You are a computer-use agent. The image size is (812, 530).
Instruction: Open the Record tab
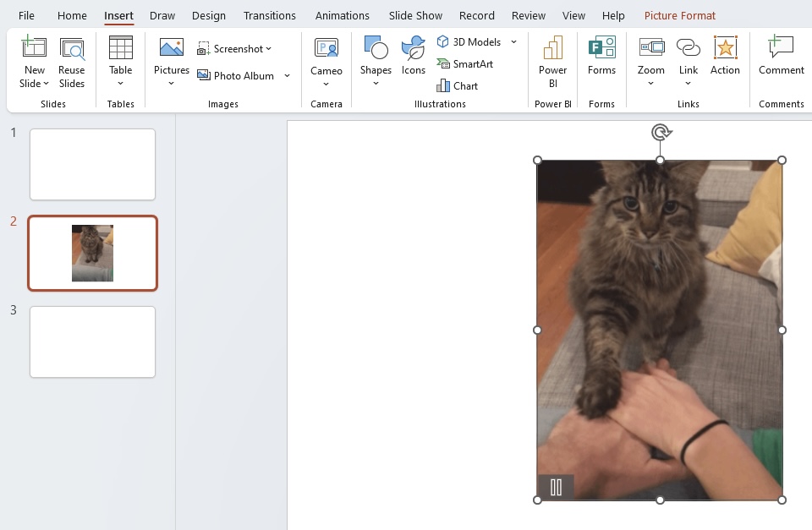tap(476, 15)
